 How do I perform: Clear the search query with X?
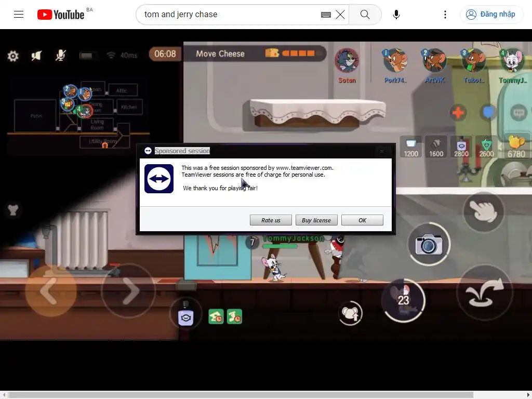tap(340, 15)
